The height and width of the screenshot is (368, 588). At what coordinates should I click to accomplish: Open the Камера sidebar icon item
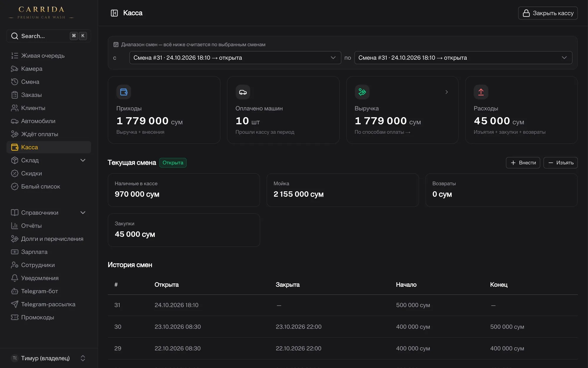[x=14, y=69]
